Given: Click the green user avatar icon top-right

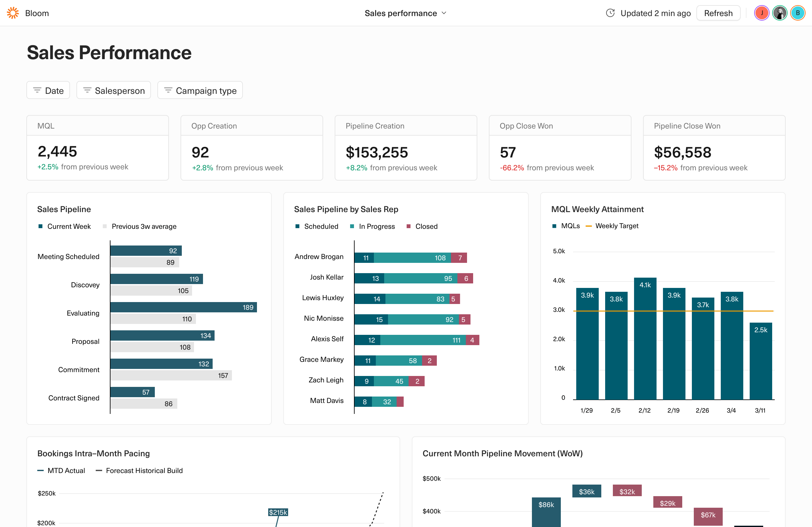Looking at the screenshot, I should pos(779,13).
